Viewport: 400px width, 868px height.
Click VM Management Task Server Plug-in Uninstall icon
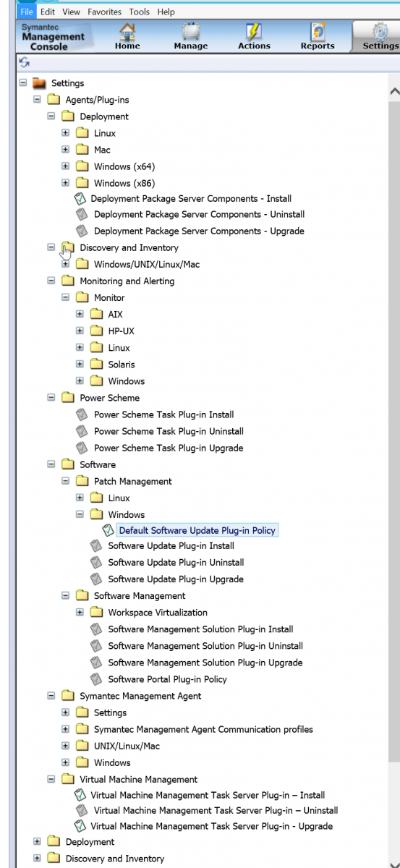pos(82,810)
